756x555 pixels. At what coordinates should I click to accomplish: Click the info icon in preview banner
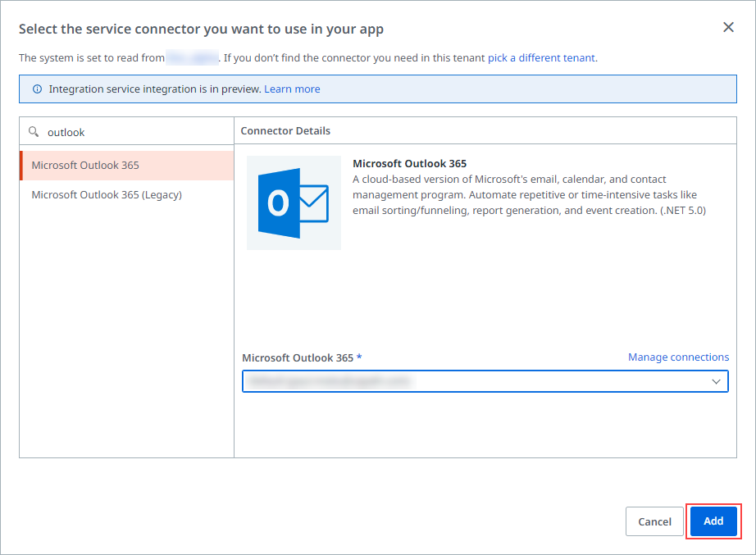(37, 89)
